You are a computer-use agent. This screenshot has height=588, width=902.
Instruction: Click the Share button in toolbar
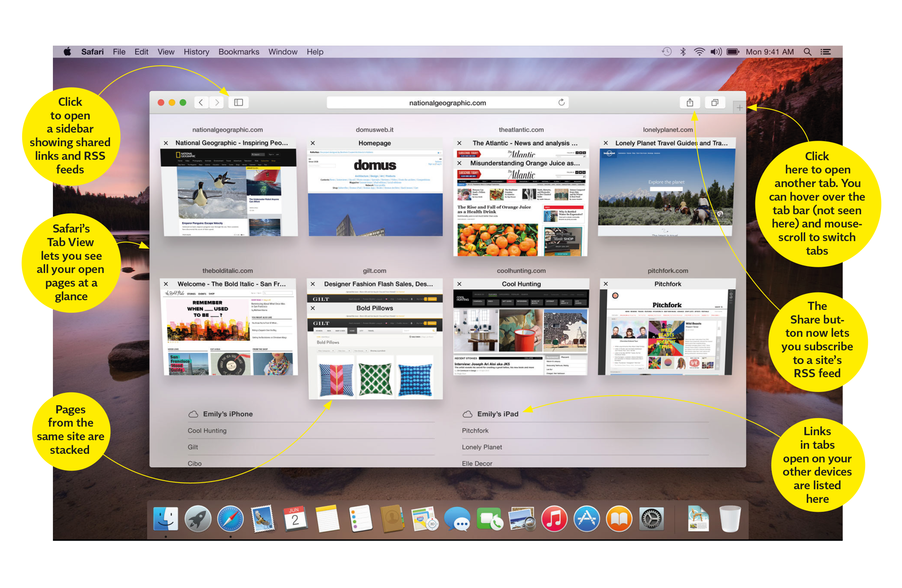(x=690, y=103)
